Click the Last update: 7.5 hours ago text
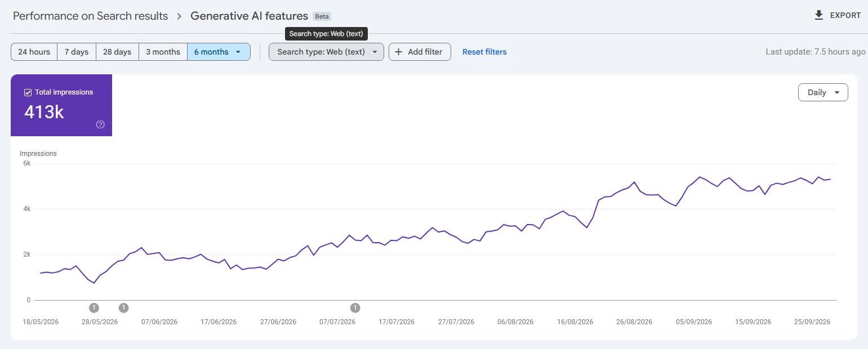868x349 pixels. (816, 52)
